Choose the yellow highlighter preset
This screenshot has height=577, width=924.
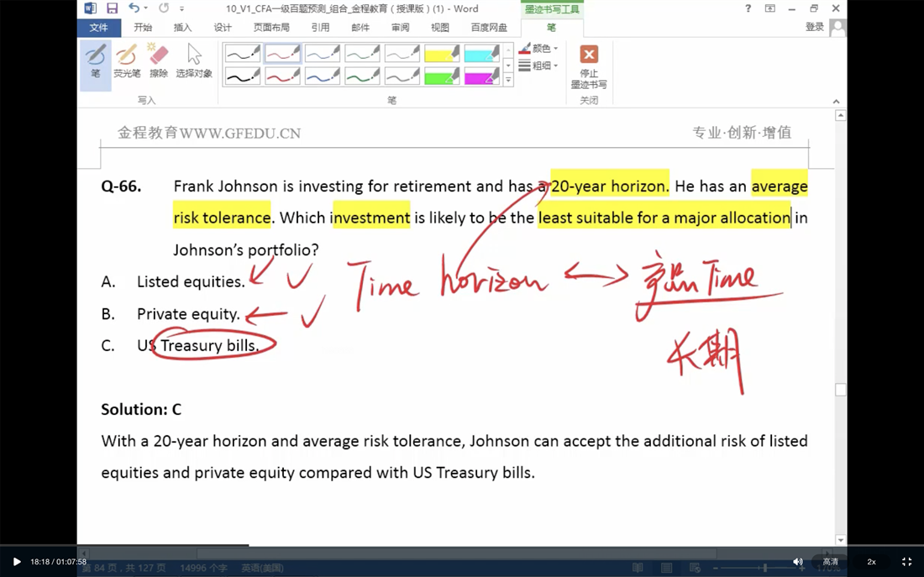442,53
